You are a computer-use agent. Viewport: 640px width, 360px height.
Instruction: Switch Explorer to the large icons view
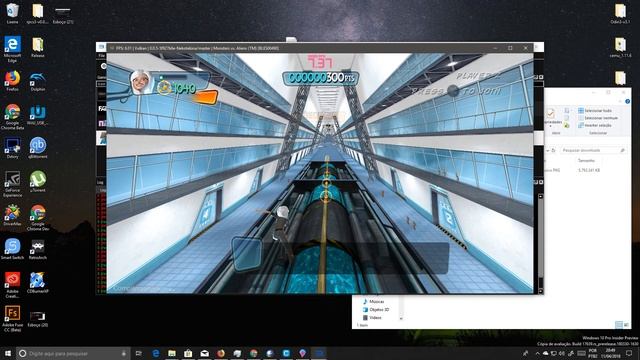[x=626, y=324]
